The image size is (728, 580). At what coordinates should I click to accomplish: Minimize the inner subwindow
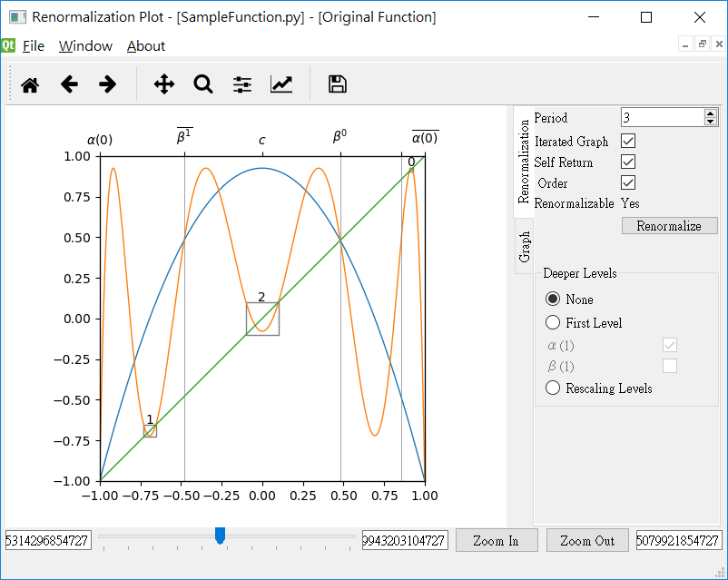685,44
